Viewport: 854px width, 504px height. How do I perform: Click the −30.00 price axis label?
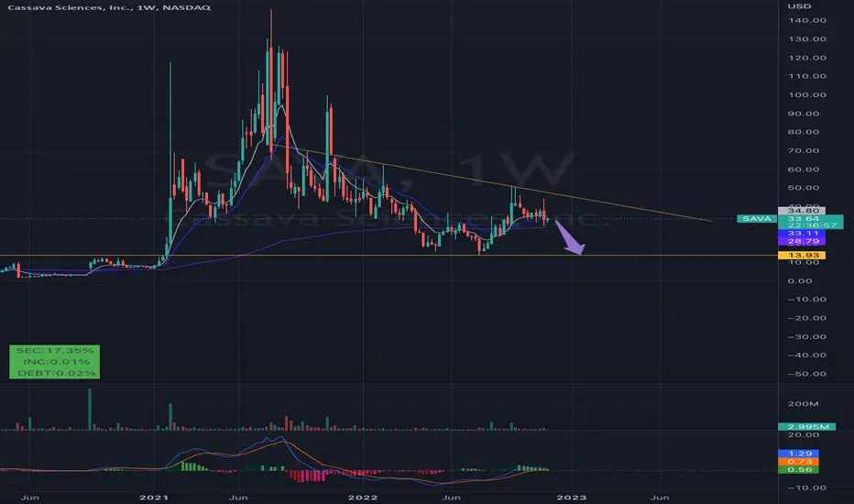click(806, 336)
